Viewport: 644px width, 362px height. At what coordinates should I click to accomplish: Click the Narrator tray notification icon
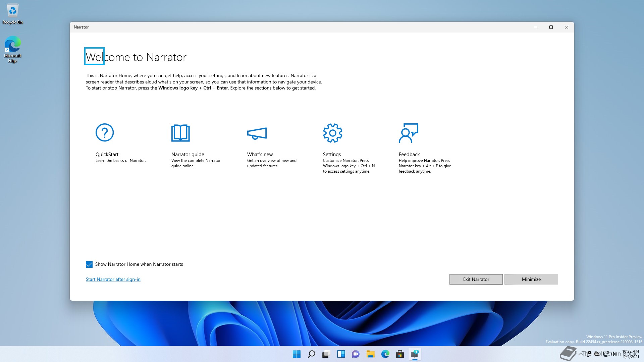[589, 354]
